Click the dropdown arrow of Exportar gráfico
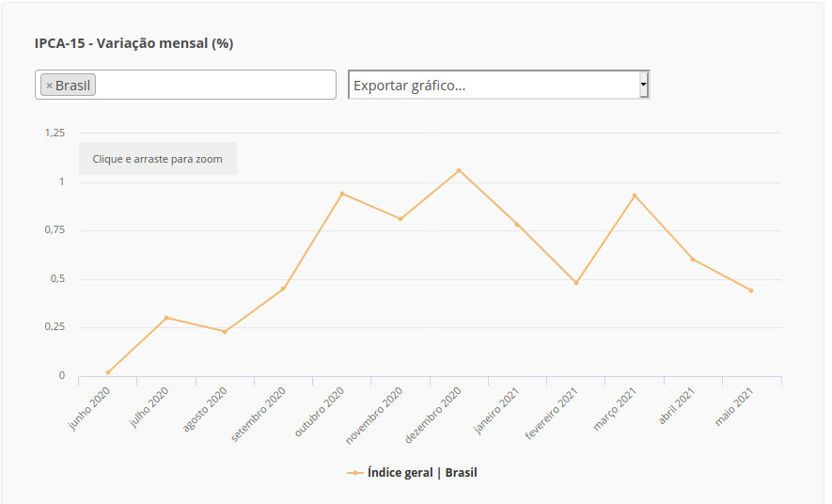 point(644,85)
